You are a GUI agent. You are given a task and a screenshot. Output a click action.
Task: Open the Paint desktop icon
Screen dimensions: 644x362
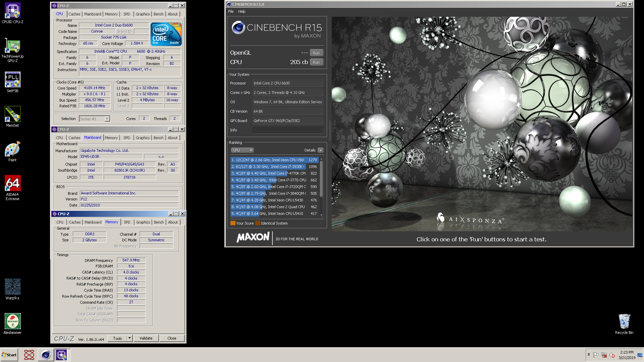coord(12,152)
